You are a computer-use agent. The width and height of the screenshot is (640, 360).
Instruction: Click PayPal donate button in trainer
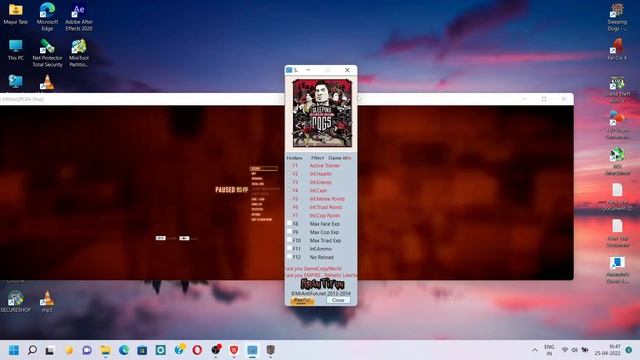(302, 300)
